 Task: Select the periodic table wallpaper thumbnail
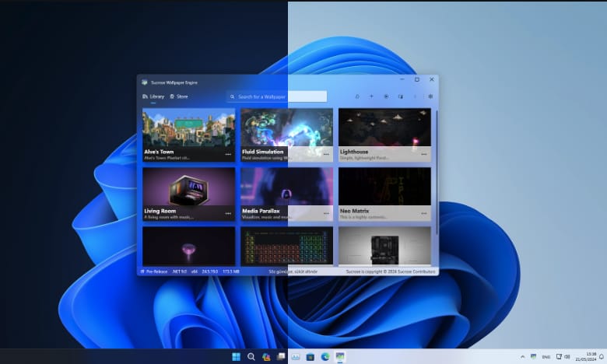(286, 247)
